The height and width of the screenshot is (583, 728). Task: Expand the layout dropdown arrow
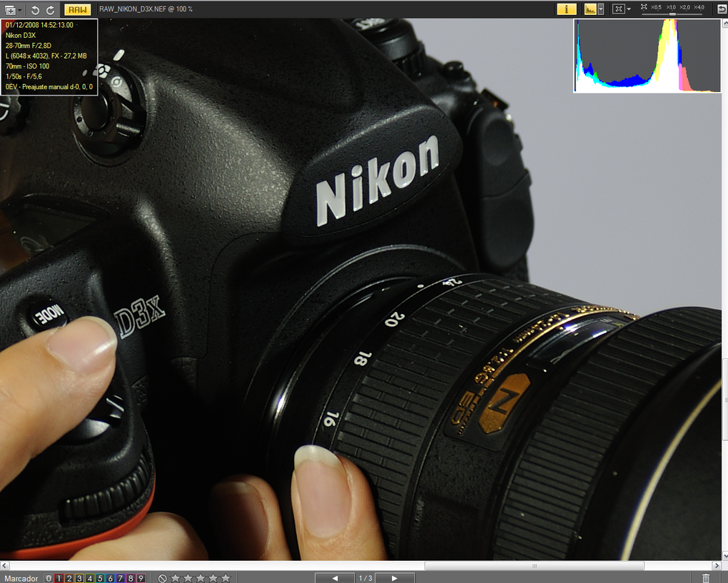coord(19,10)
